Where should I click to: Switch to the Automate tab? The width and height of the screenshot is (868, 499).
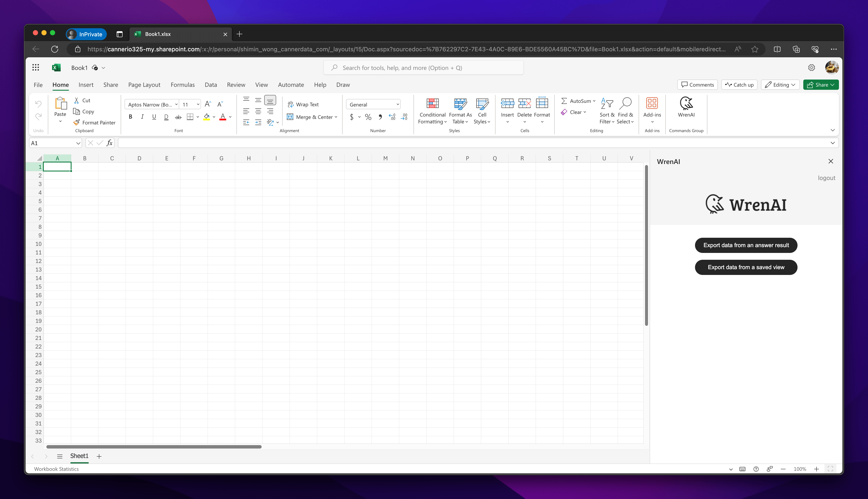click(x=291, y=85)
